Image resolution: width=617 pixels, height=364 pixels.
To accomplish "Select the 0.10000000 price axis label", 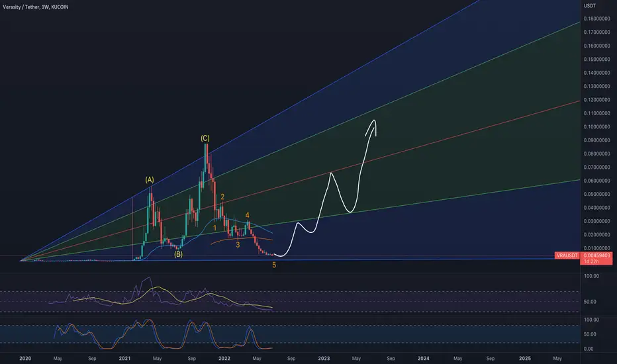I will (x=596, y=126).
